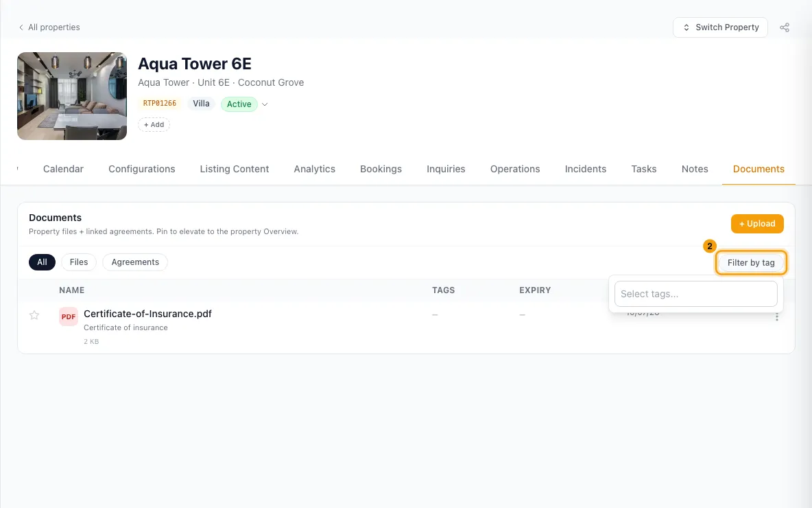
Task: Open the Configurations tab
Action: coord(142,169)
